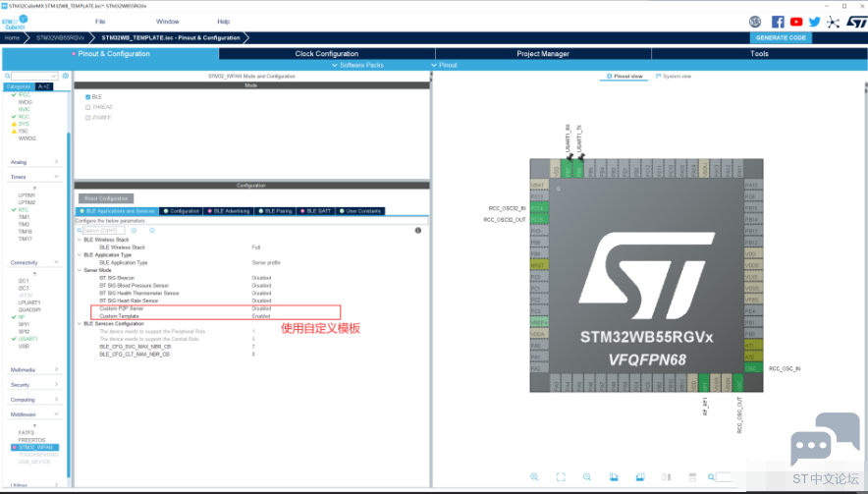The width and height of the screenshot is (868, 494).
Task: Open the BLE GATT tab
Action: click(x=315, y=211)
